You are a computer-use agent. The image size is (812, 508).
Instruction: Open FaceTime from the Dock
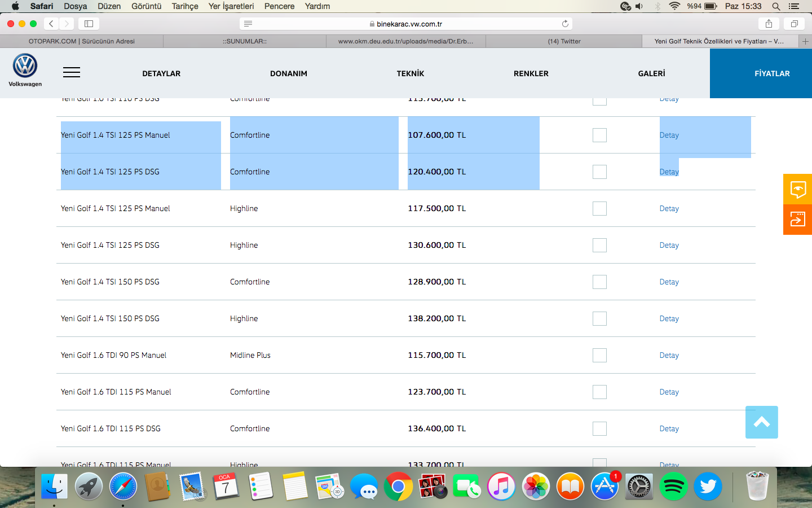467,487
